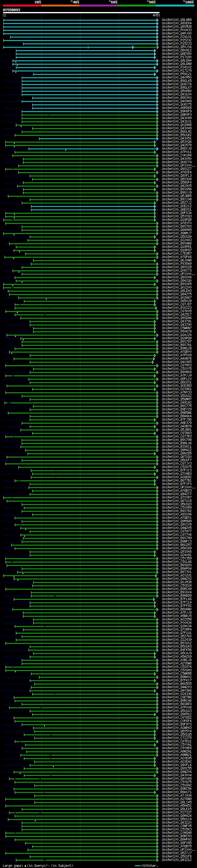Select the query label AV550093
The height and width of the screenshot is (868, 197).
click(11, 10)
